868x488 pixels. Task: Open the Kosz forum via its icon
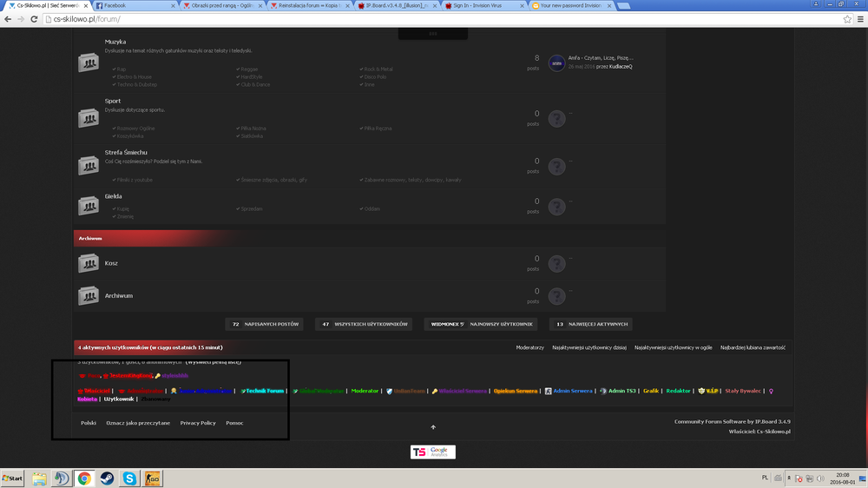coord(89,263)
